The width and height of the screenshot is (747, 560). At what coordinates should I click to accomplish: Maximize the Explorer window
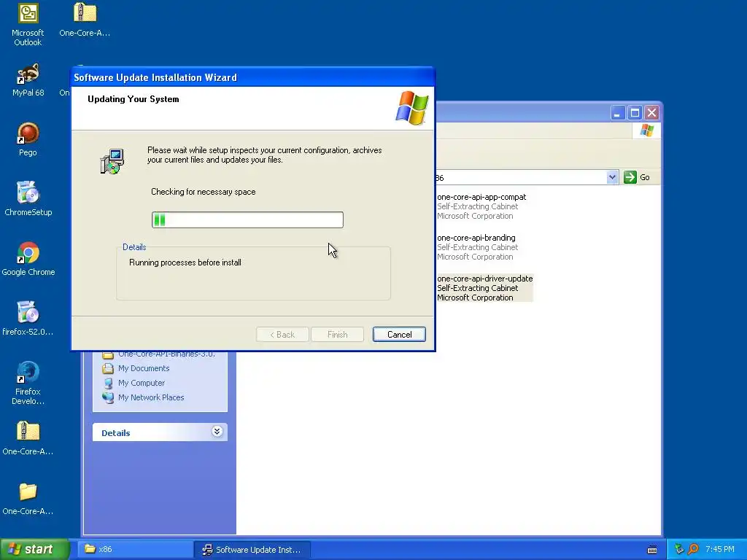635,113
